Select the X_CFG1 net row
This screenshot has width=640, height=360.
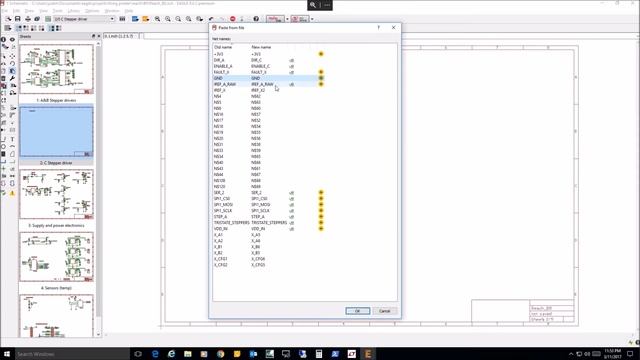coord(269,259)
